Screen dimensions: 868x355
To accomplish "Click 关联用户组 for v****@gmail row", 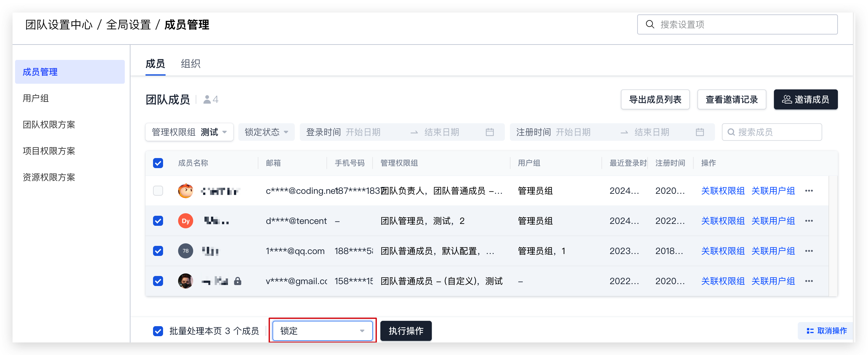I will click(773, 281).
